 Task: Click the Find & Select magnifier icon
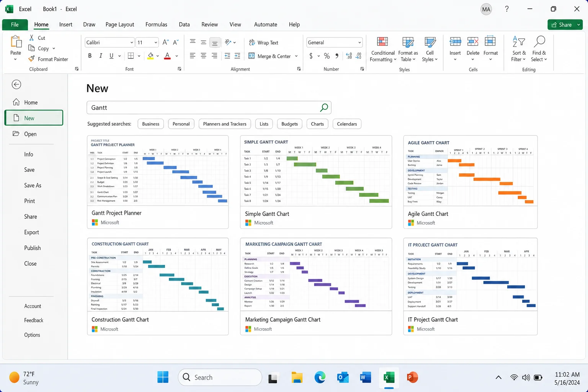(539, 41)
